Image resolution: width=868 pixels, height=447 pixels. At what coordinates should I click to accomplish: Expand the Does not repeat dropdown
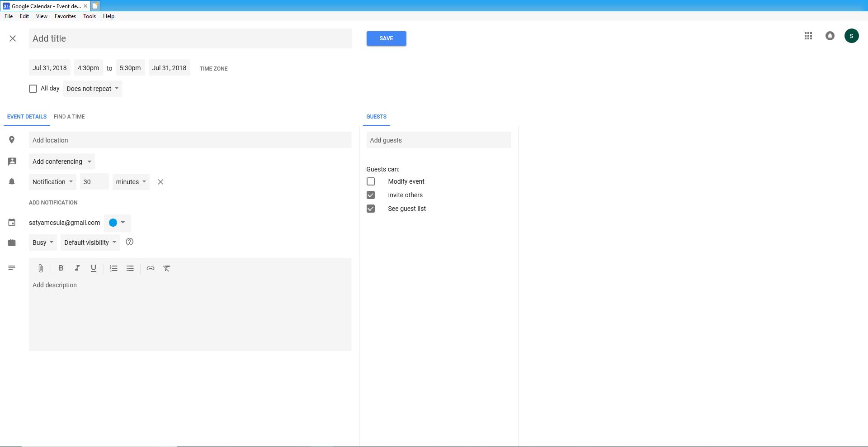coord(93,89)
